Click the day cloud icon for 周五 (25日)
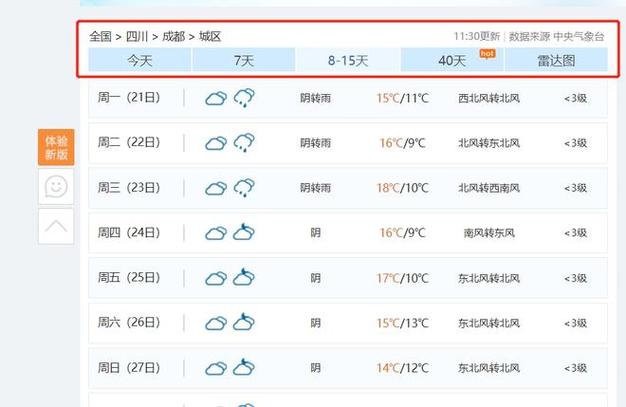The image size is (626, 407). tap(216, 278)
